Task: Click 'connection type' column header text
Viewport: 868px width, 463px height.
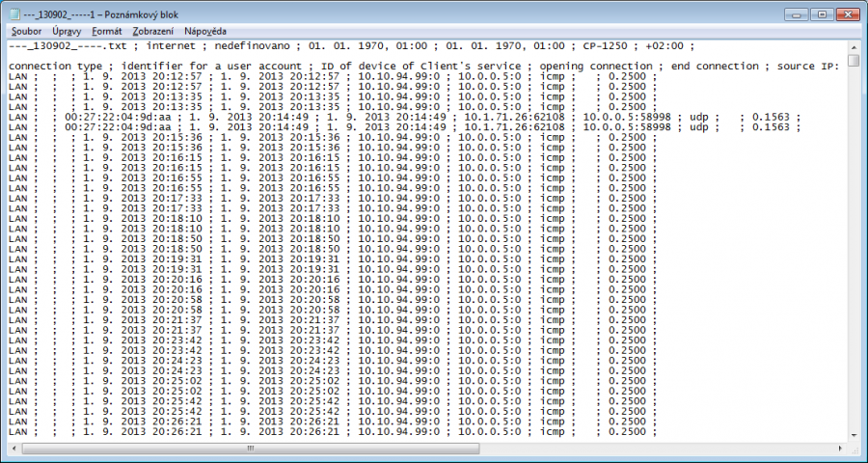Action: pyautogui.click(x=55, y=67)
